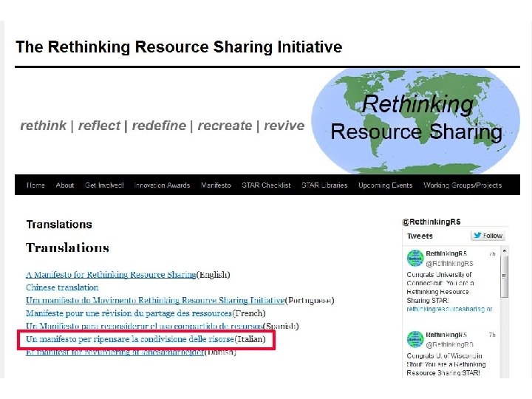
Task: Click the tweet widget scrollbar thumb
Action: click(505, 276)
